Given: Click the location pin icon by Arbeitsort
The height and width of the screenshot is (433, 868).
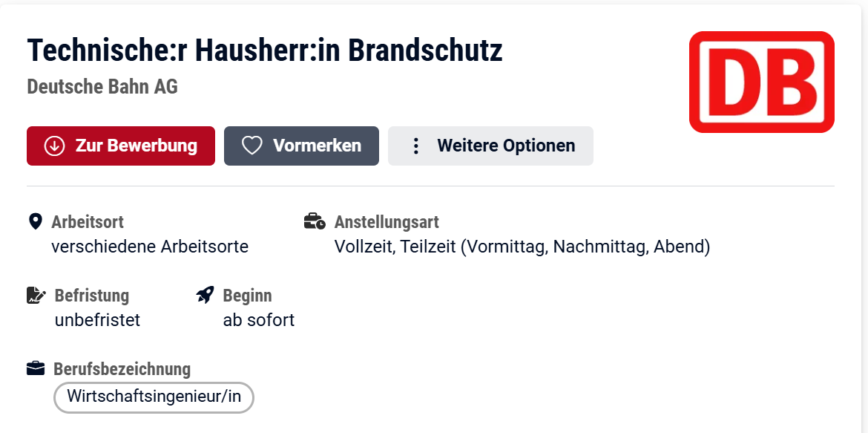Looking at the screenshot, I should click(34, 221).
